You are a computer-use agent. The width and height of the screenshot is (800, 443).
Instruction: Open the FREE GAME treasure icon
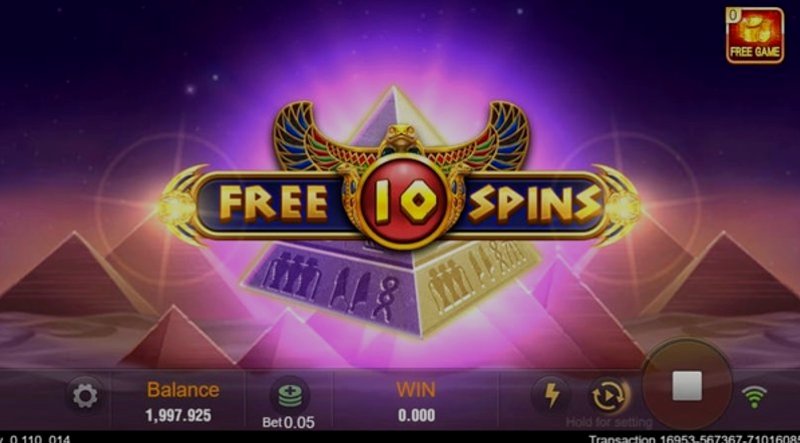755,36
